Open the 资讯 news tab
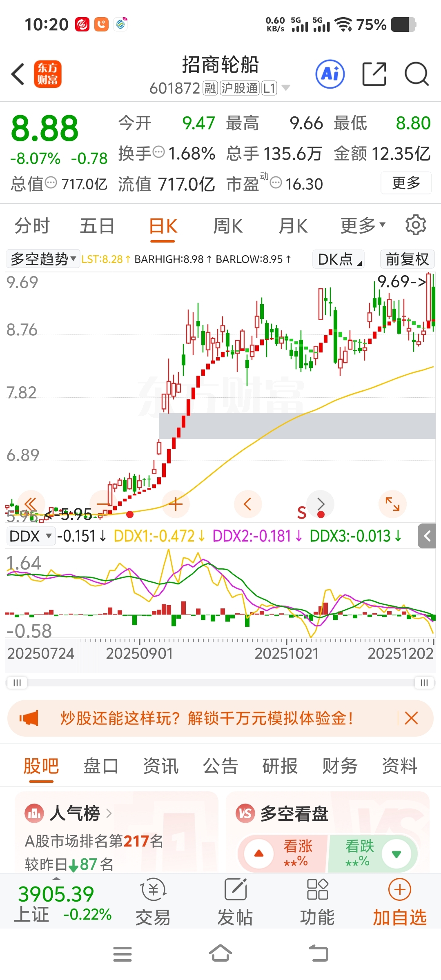 [161, 766]
